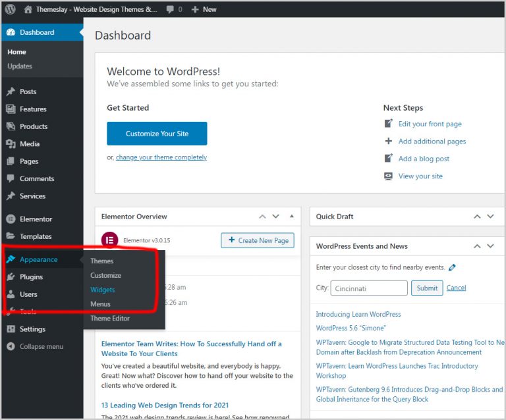Click the Collapse menu arrow icon
The width and height of the screenshot is (506, 420).
pos(11,346)
